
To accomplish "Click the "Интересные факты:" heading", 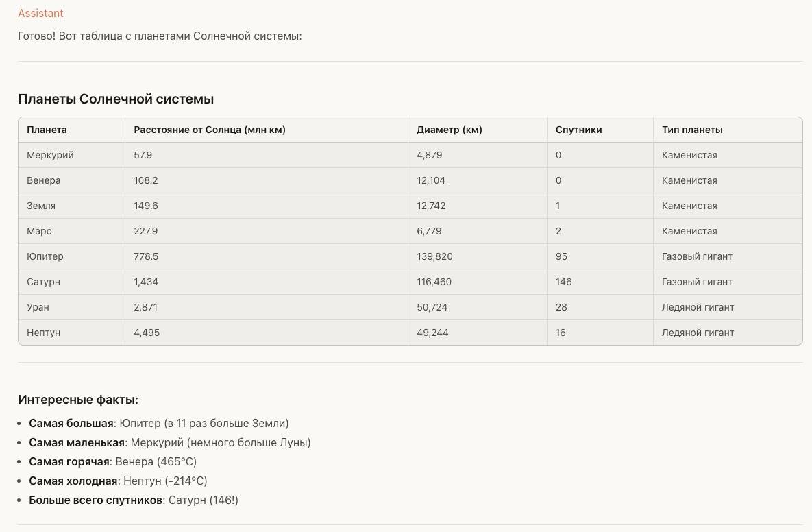I will tap(78, 400).
